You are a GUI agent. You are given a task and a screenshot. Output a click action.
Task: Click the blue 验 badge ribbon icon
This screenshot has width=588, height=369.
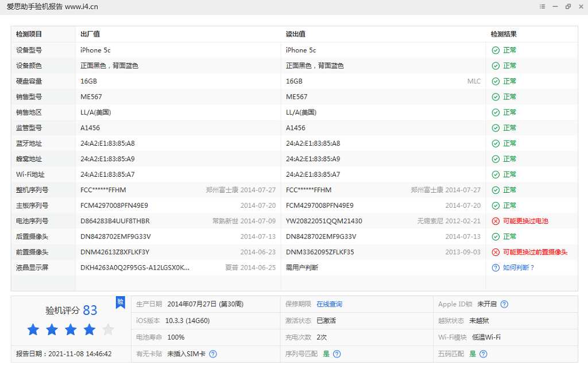pos(121,302)
